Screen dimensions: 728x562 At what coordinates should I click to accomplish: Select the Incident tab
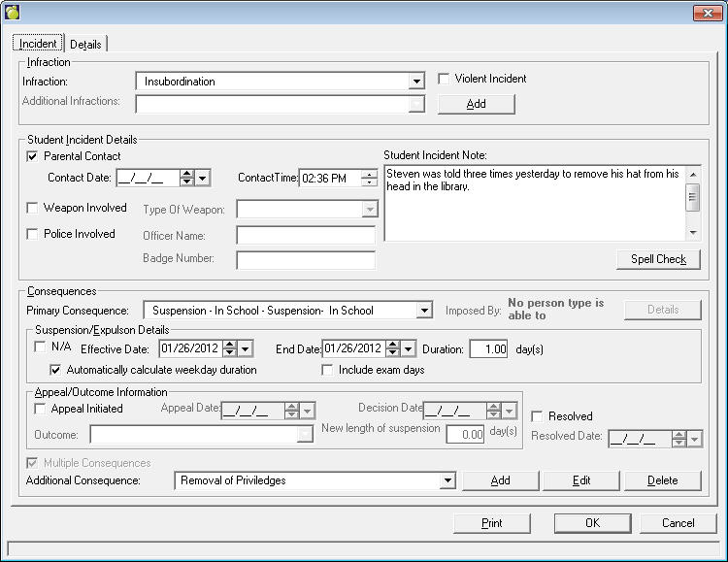[x=38, y=44]
